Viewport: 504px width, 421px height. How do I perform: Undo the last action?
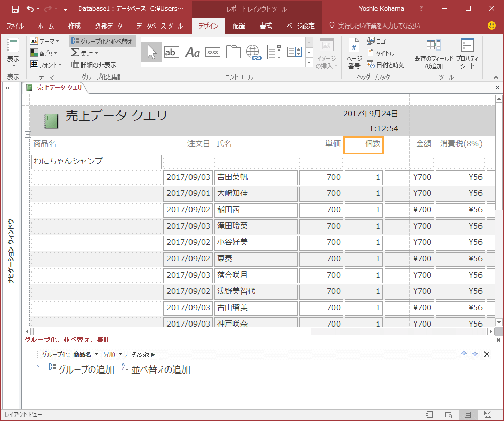coord(30,9)
